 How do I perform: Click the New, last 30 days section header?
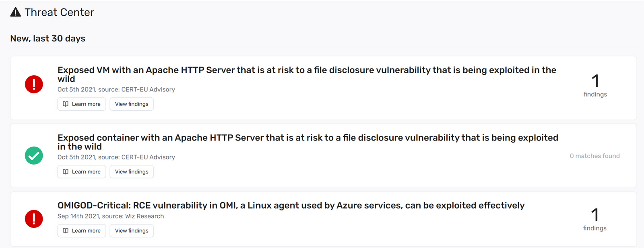coord(48,38)
